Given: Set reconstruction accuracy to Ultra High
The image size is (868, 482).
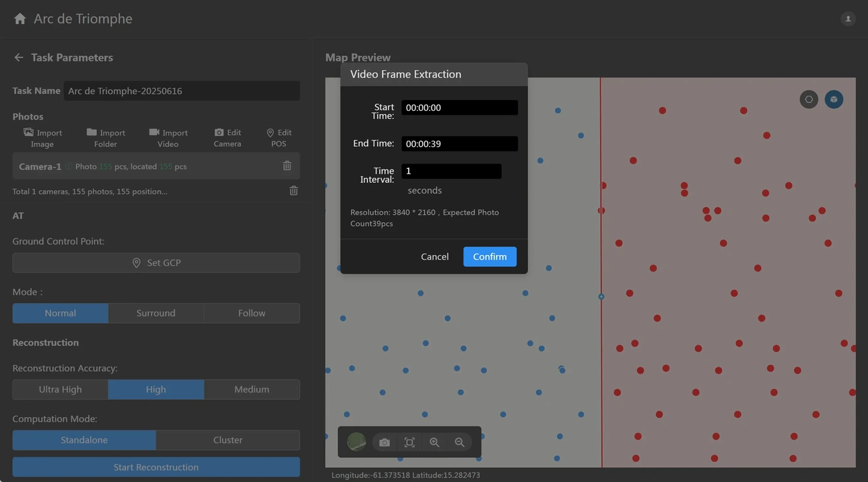Looking at the screenshot, I should point(60,389).
